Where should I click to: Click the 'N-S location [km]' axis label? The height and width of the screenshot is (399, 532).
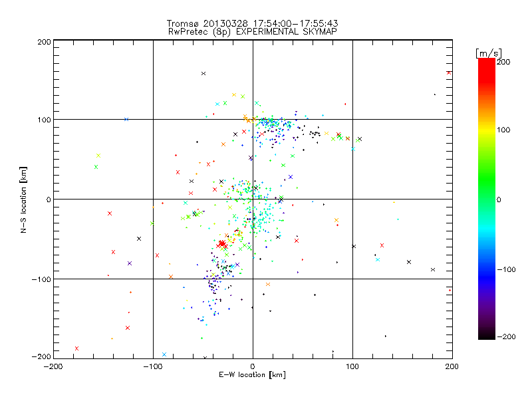pos(23,199)
